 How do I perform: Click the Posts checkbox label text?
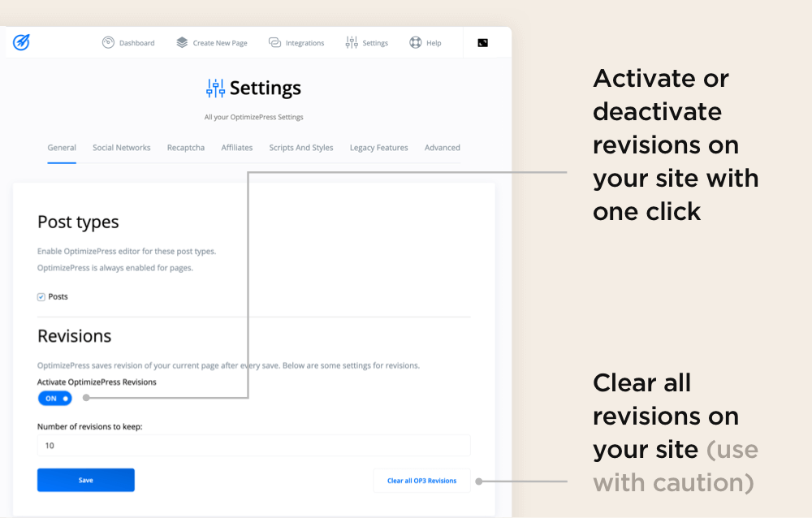pyautogui.click(x=58, y=297)
